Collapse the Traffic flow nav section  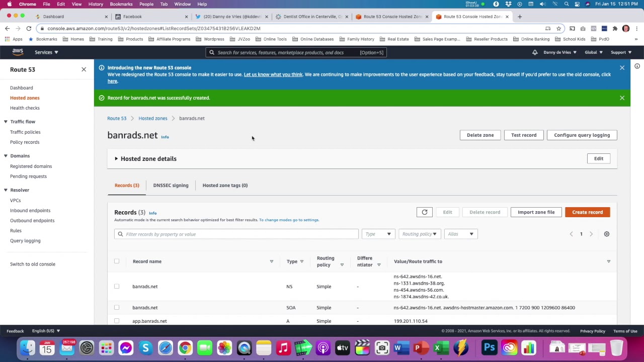point(6,122)
